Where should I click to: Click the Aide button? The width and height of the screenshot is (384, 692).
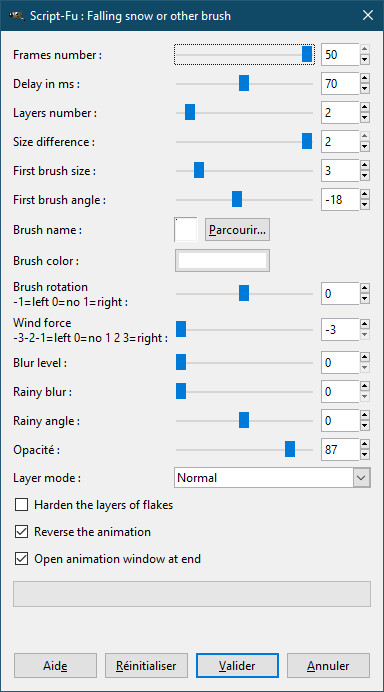click(55, 666)
